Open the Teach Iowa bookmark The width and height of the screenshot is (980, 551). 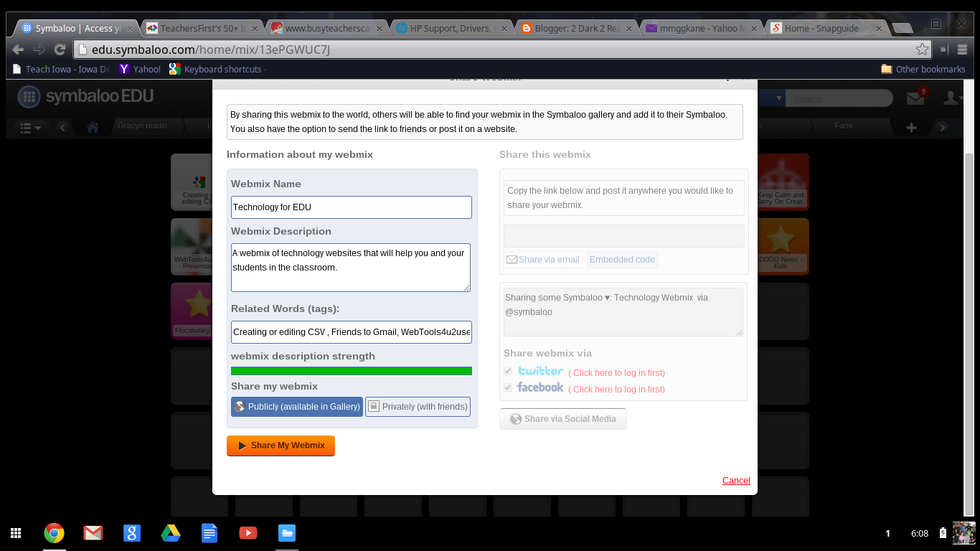click(61, 69)
